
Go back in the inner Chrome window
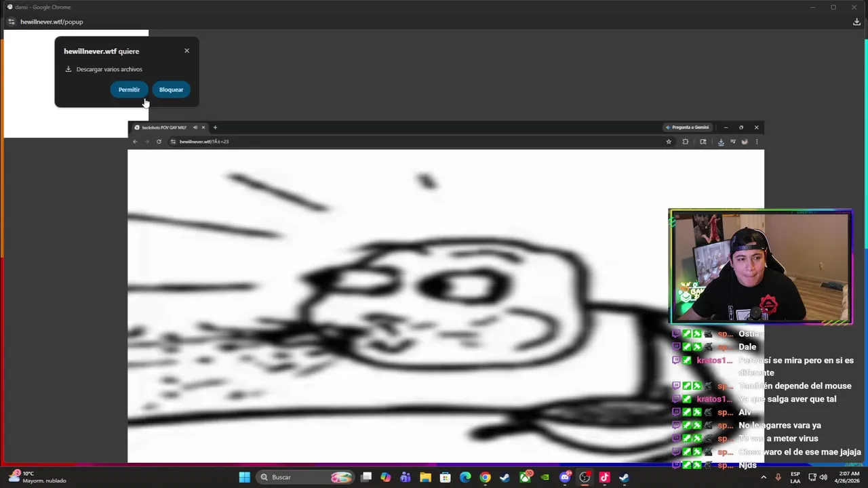pos(135,142)
